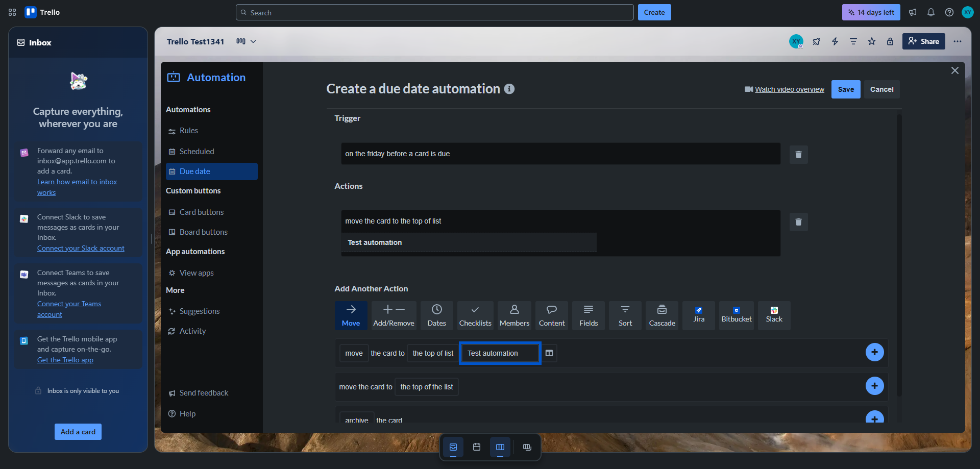Image resolution: width=980 pixels, height=469 pixels.
Task: Add 'move the card to the top of the list' action
Action: (x=875, y=386)
